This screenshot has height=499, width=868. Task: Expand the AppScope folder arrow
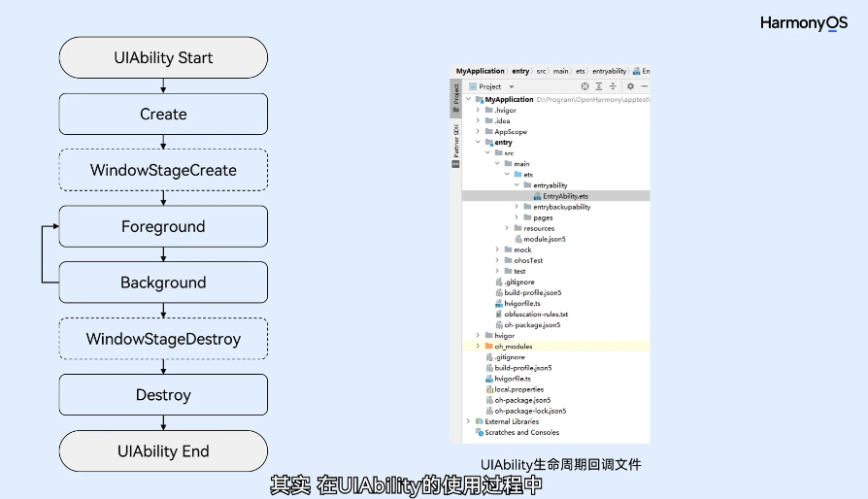[x=479, y=131]
